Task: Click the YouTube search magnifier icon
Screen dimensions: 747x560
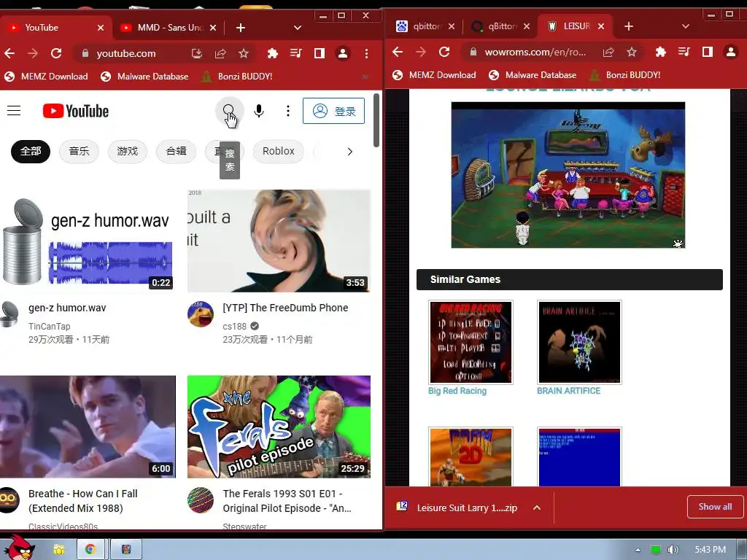Action: (x=229, y=111)
